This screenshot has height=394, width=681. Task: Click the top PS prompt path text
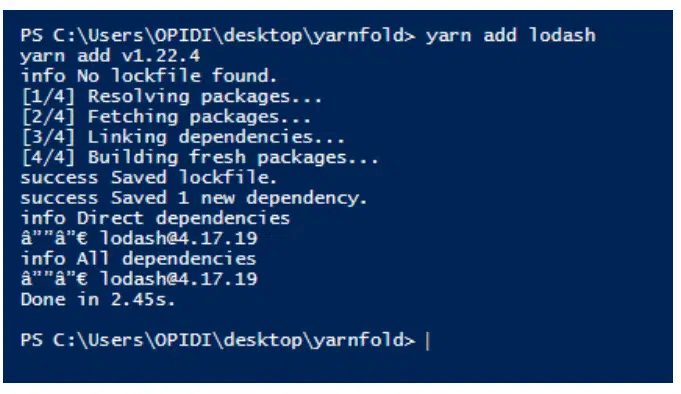(218, 35)
